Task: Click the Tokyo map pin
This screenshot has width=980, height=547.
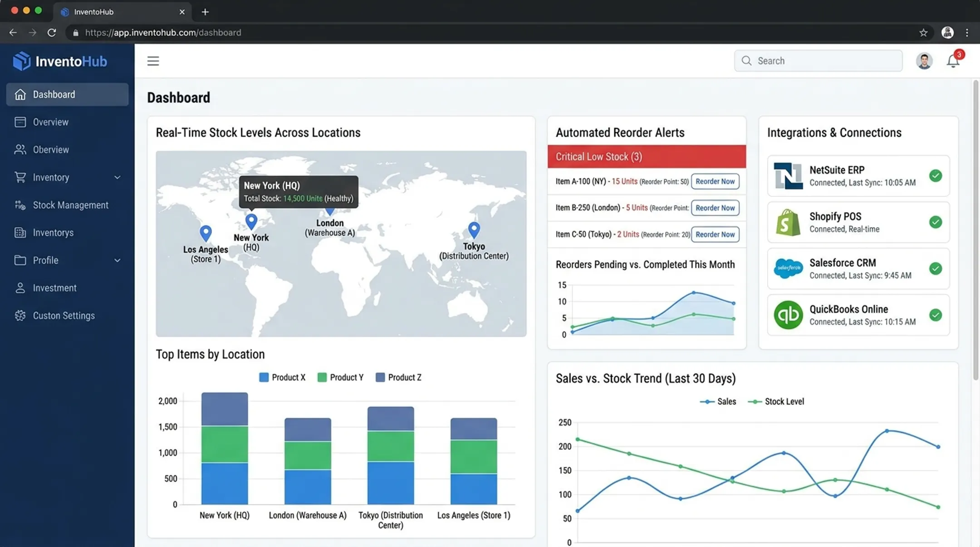Action: pos(474,230)
